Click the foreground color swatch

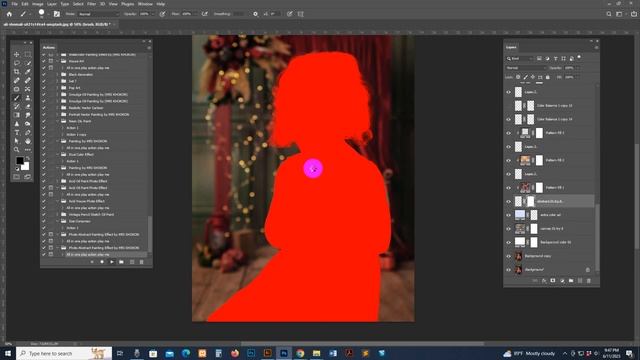pos(20,160)
